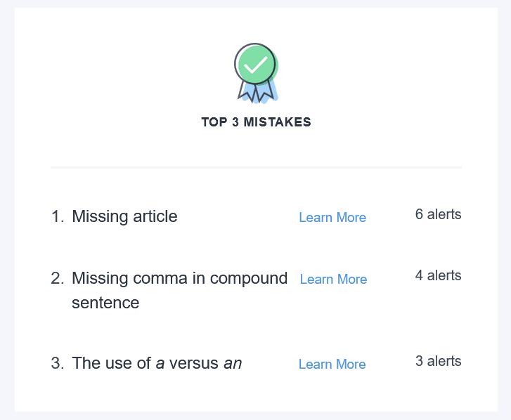Click the horizontal divider line under the heading
Screen dimensions: 511x420
tap(256, 168)
